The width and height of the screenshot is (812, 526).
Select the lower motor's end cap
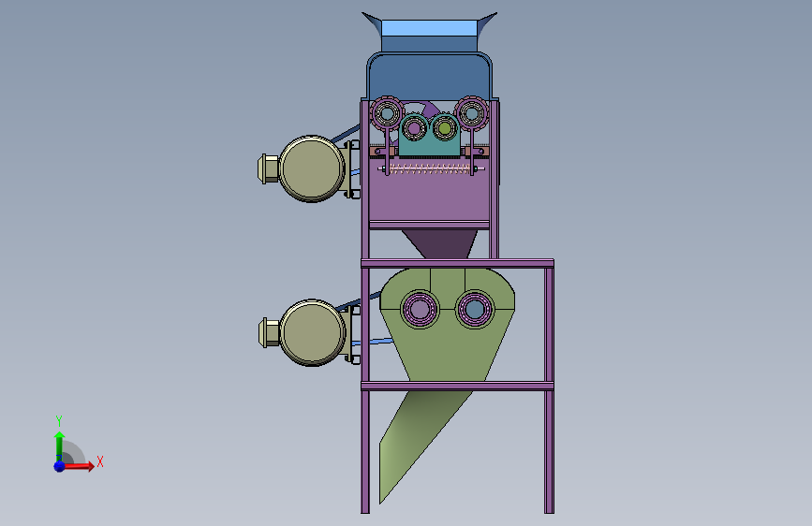(x=269, y=332)
